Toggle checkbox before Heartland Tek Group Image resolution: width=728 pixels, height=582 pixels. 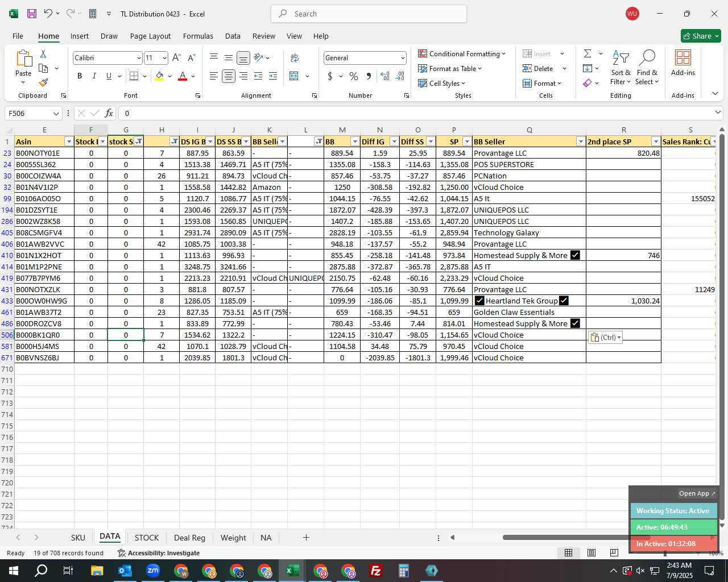(x=479, y=301)
